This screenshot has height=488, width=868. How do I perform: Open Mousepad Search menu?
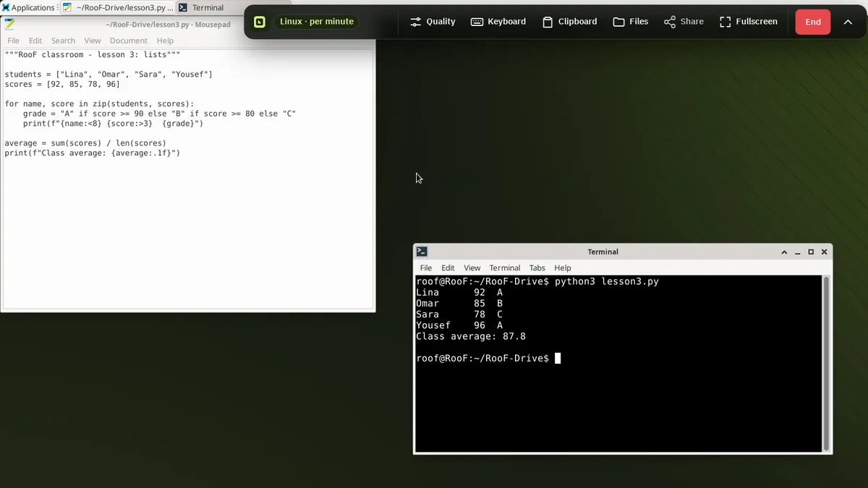coord(63,40)
